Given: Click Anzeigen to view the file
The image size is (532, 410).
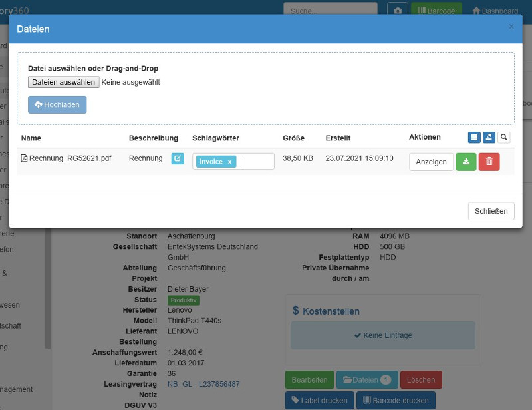Looking at the screenshot, I should click(431, 162).
